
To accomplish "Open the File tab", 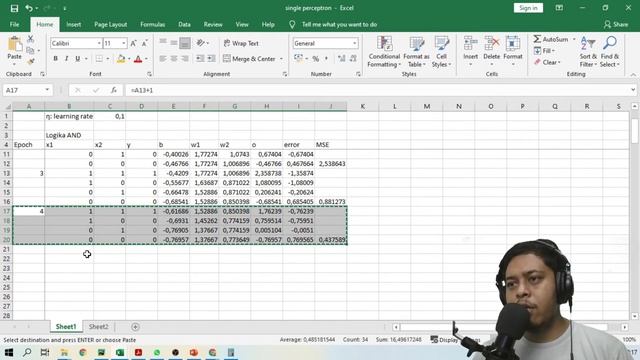I will click(x=15, y=24).
